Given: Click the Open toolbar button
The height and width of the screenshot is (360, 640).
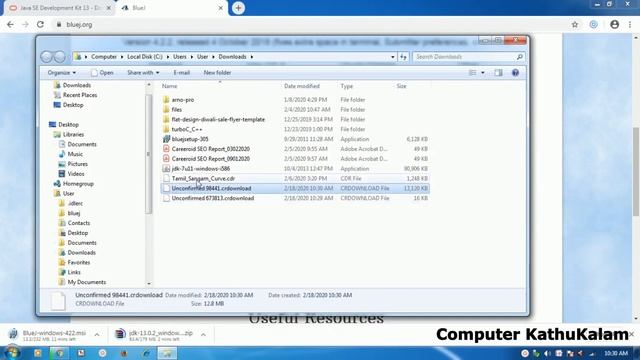Looking at the screenshot, I should pyautogui.click(x=102, y=73).
